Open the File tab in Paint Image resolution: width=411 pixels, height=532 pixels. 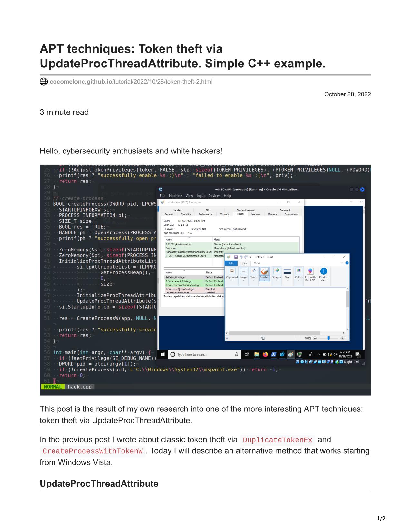231,263
